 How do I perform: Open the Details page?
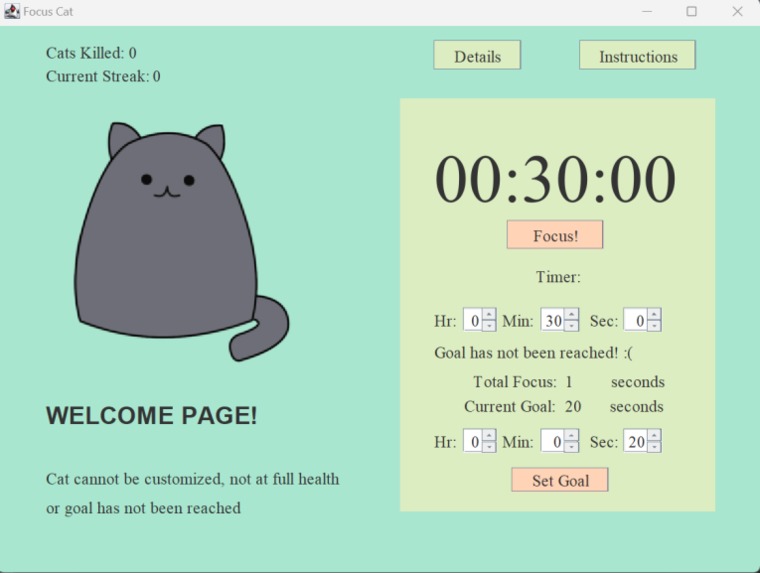pyautogui.click(x=477, y=55)
